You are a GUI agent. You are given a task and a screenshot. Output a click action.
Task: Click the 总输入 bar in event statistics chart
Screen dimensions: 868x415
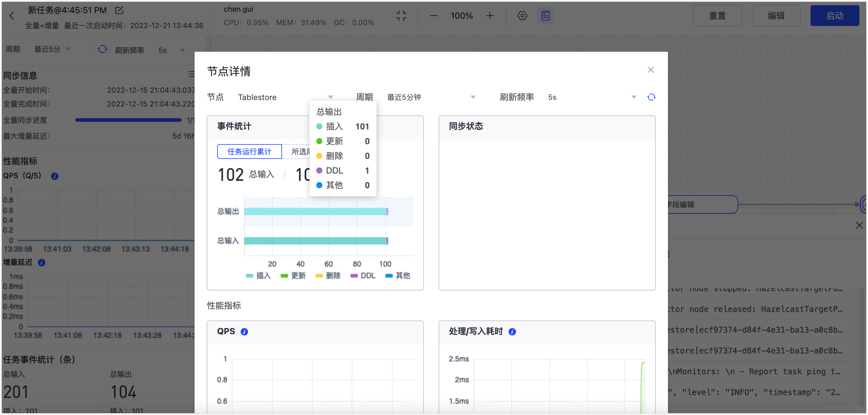(316, 239)
